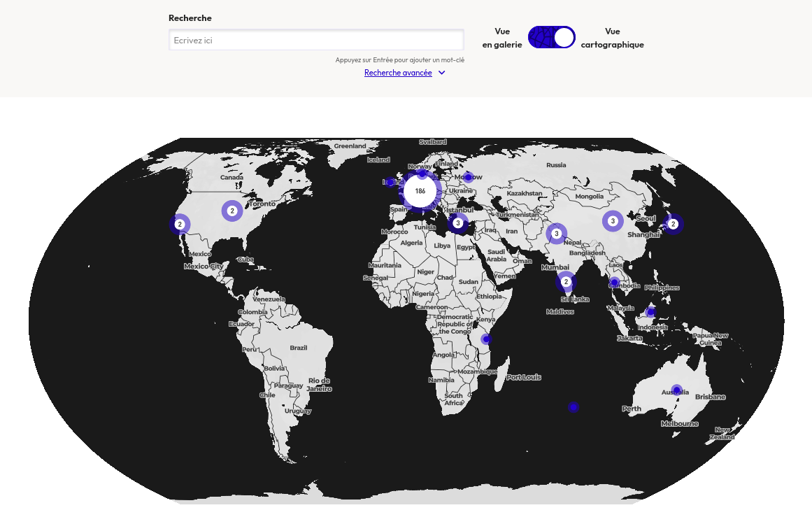Click the marker near Cambodia
Image resolution: width=812 pixels, height=510 pixels.
click(614, 283)
